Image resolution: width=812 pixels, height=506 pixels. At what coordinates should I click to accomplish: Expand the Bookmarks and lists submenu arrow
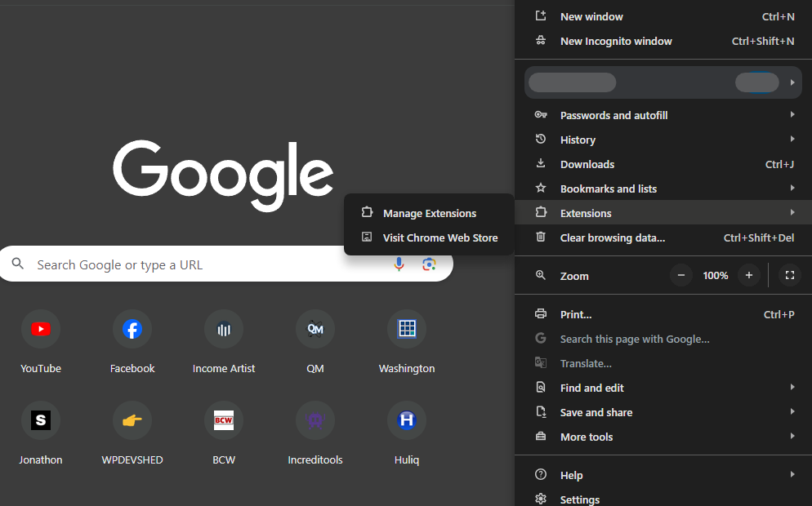tap(792, 188)
